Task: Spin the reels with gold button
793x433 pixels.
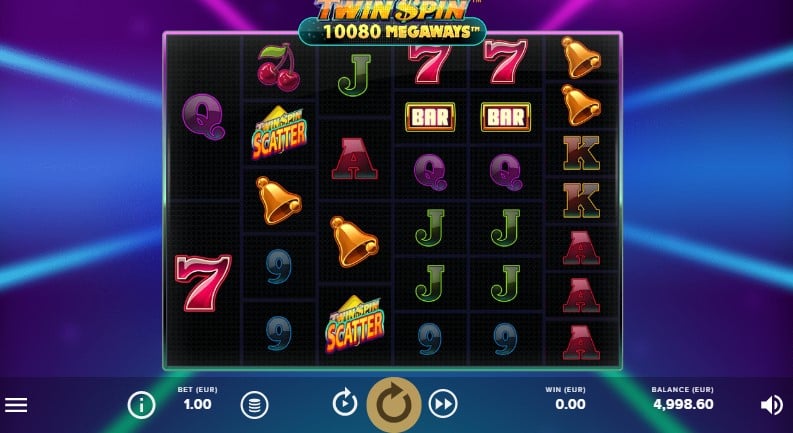Action: pyautogui.click(x=394, y=405)
